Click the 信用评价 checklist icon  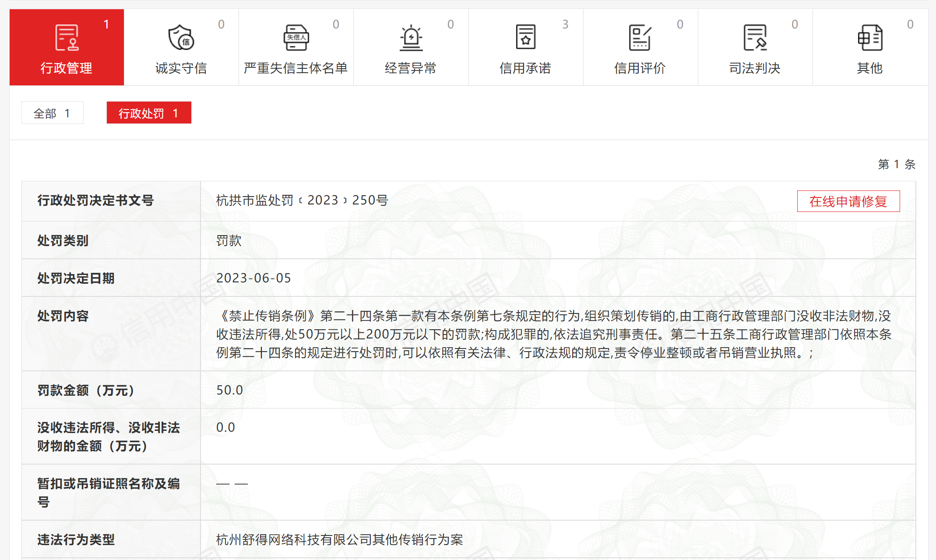(640, 38)
